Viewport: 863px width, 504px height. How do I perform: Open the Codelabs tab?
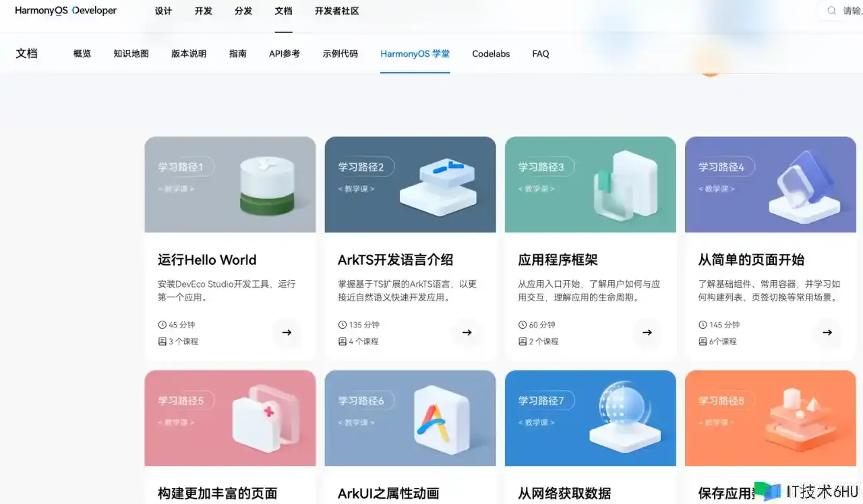(491, 54)
